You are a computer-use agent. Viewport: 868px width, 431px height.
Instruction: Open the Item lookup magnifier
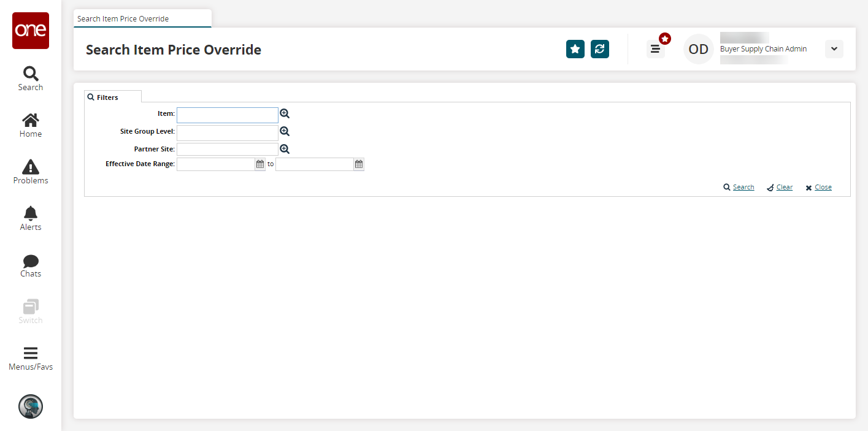tap(285, 113)
